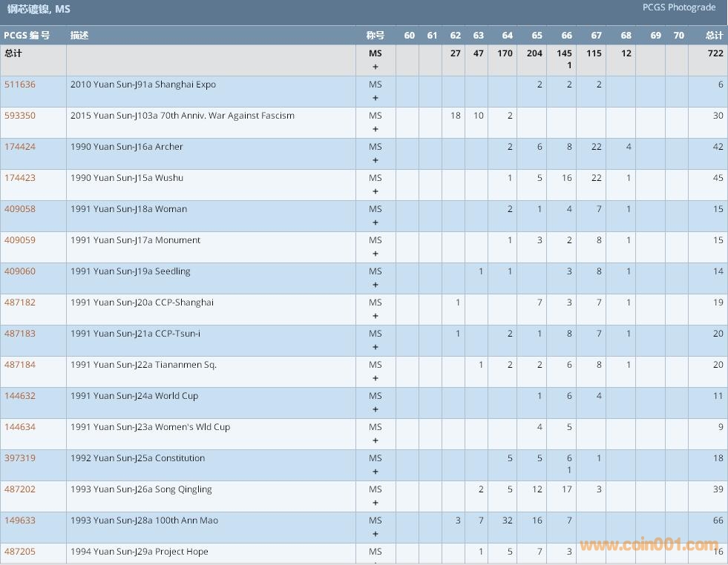
Task: Expand plus grades for 1993 Song Qingling row
Action: (x=376, y=503)
